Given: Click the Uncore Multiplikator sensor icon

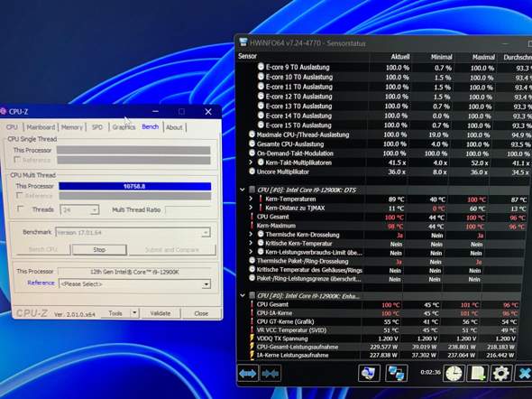Looking at the screenshot, I should click(x=252, y=172).
